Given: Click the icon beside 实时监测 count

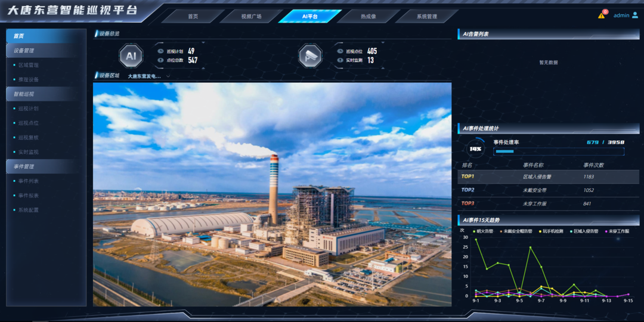Looking at the screenshot, I should [x=340, y=60].
